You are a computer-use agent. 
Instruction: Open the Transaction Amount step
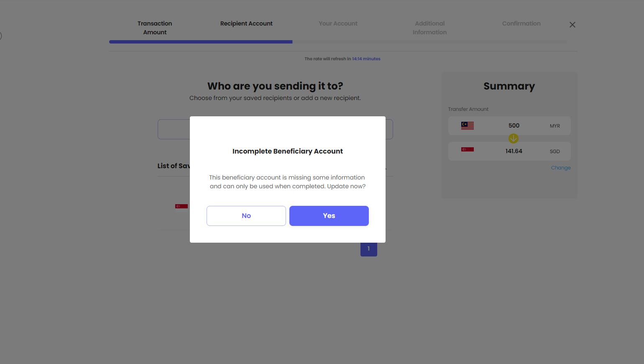[155, 28]
